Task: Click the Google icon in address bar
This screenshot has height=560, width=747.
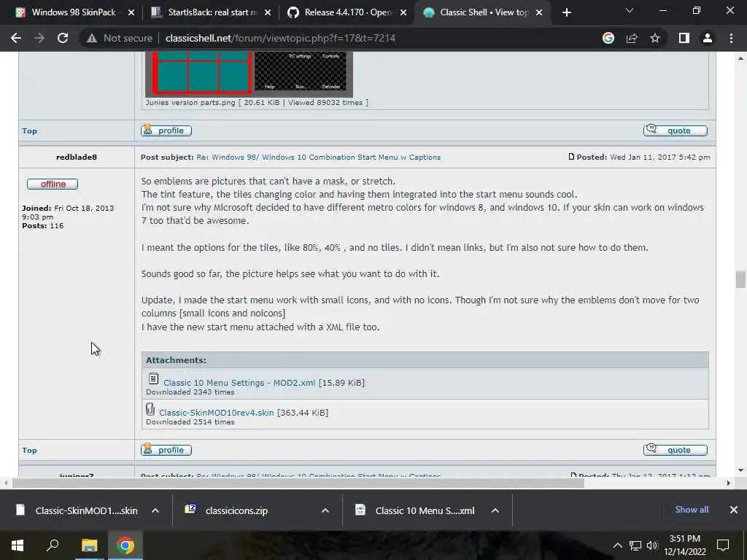Action: tap(608, 38)
